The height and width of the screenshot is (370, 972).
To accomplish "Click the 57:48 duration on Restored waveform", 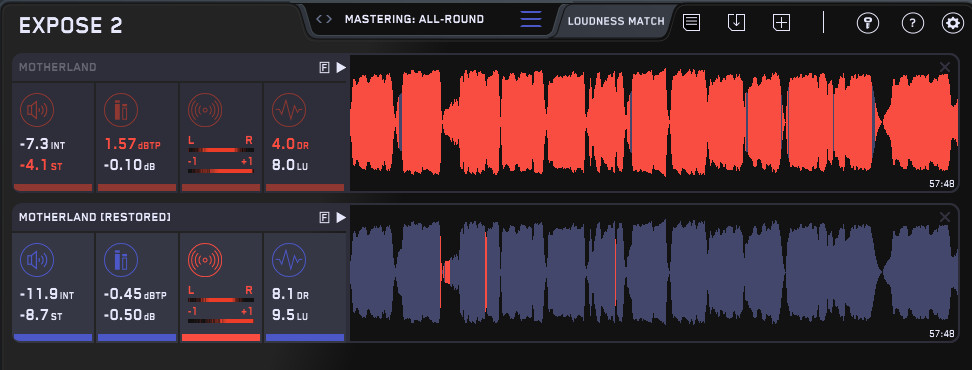I will coord(941,333).
